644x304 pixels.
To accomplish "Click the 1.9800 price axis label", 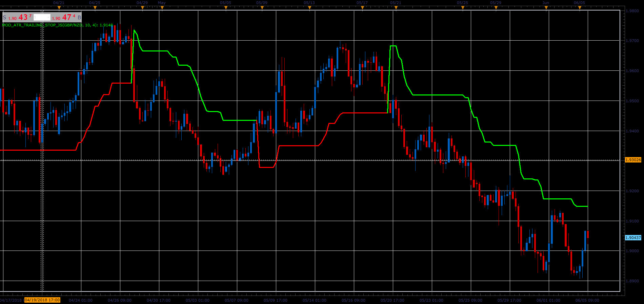I will coord(632,11).
